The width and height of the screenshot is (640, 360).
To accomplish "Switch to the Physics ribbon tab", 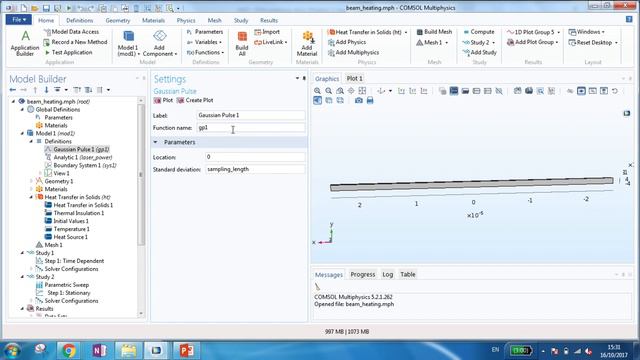I will tap(186, 20).
